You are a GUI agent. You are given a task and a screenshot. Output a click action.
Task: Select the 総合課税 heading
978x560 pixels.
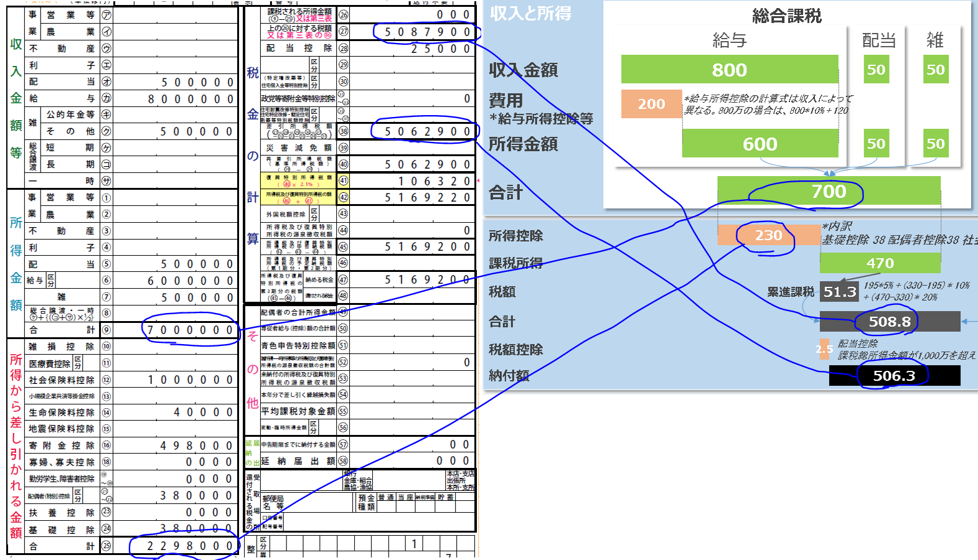787,16
